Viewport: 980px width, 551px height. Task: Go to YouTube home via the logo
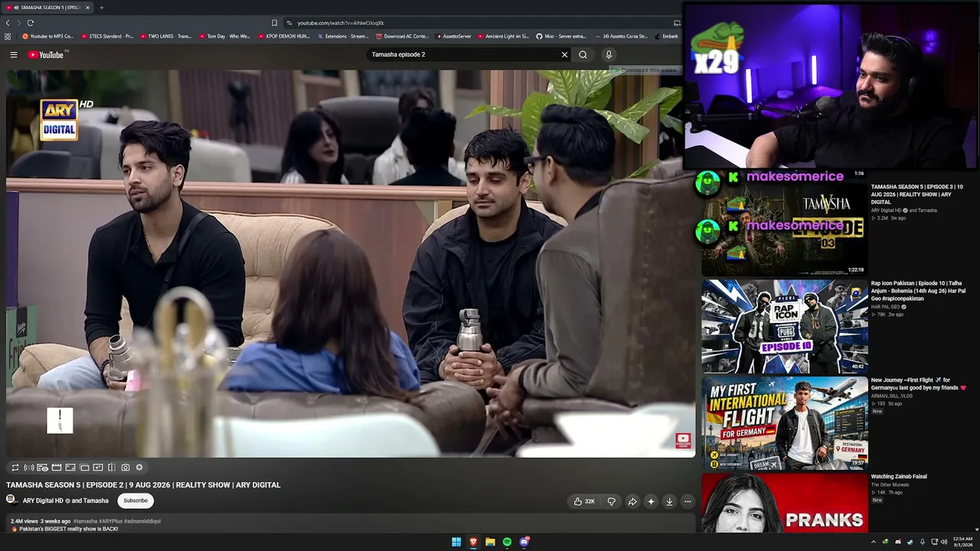[x=47, y=54]
